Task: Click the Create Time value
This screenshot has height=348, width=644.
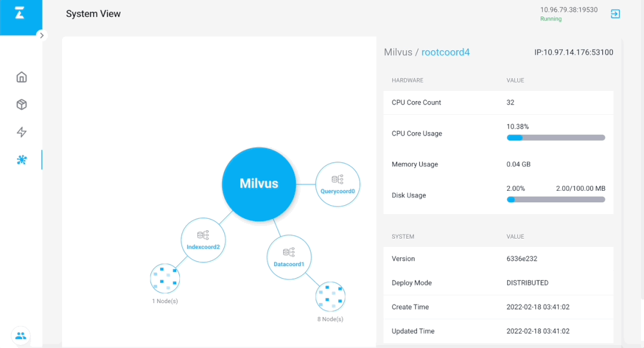Action: [x=538, y=307]
